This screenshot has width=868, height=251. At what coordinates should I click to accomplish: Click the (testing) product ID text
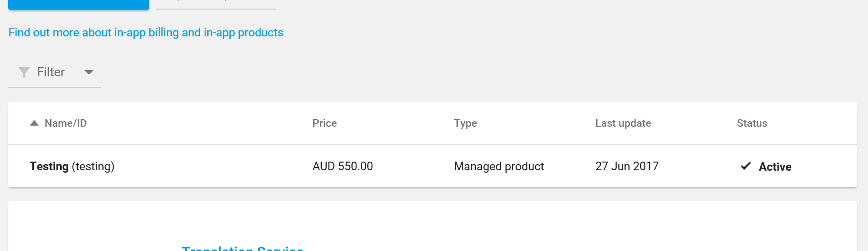(x=93, y=166)
